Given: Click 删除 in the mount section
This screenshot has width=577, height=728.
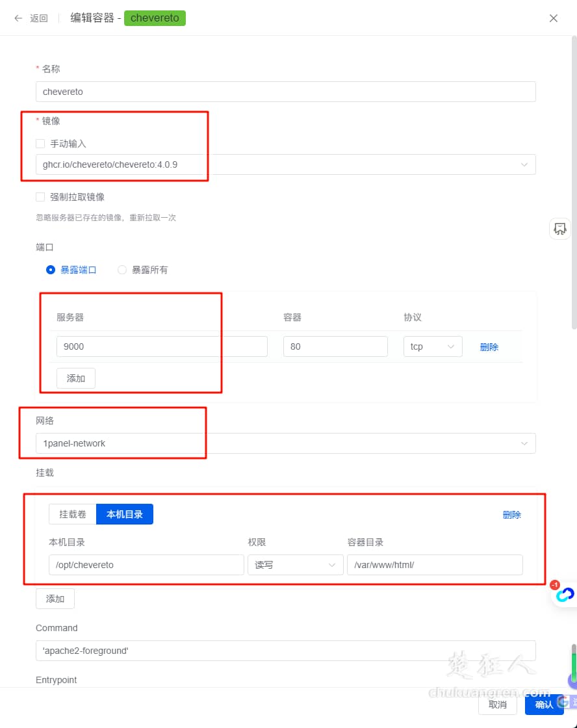Looking at the screenshot, I should 511,514.
